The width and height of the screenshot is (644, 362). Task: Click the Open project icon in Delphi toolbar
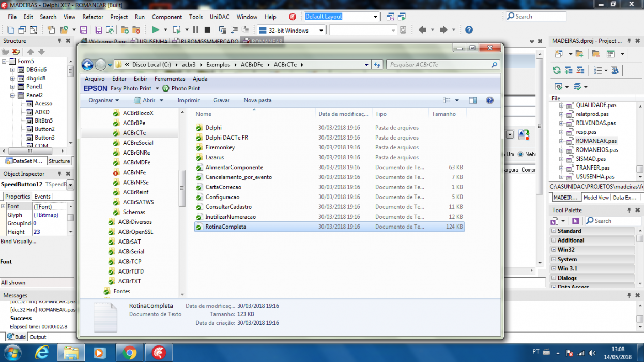65,30
